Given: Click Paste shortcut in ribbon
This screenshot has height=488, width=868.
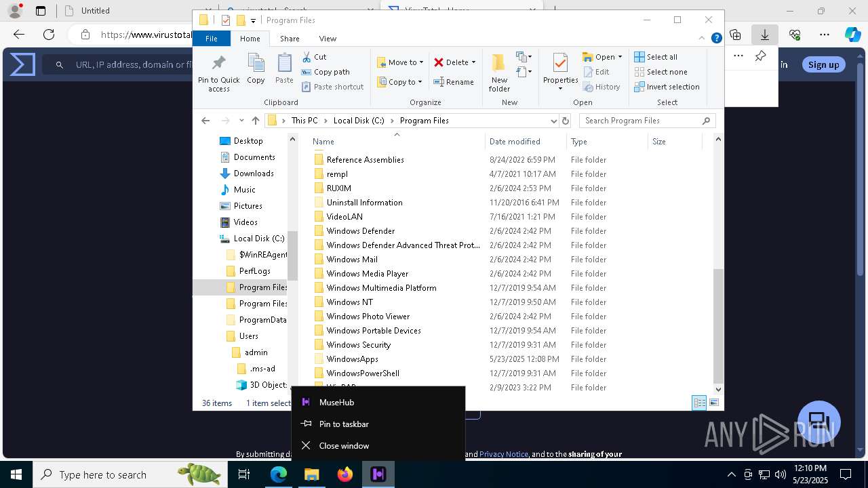Looking at the screenshot, I should 332,87.
